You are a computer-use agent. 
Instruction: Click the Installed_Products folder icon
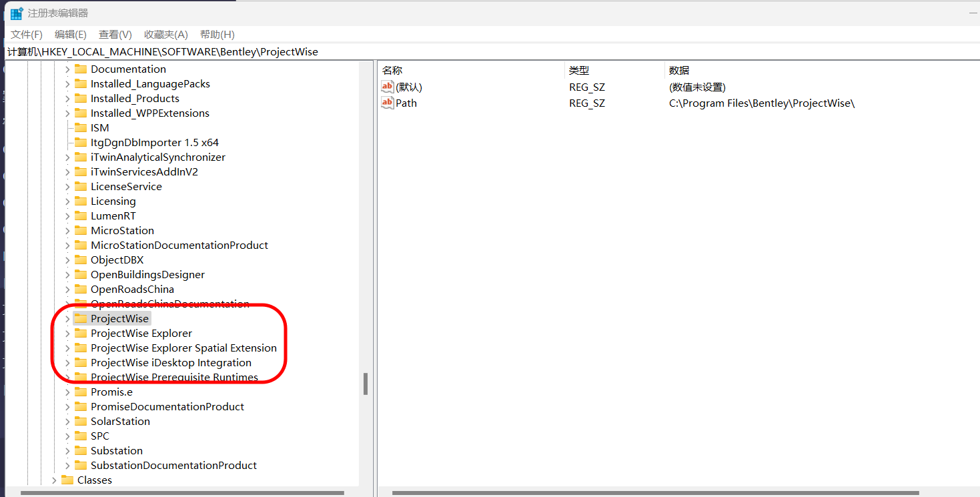coord(81,98)
